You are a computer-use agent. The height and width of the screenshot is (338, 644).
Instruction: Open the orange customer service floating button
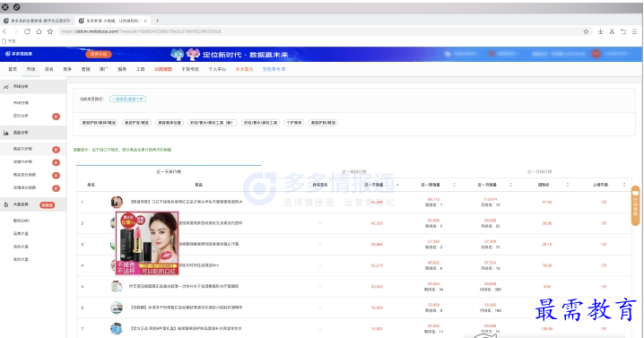tap(635, 205)
